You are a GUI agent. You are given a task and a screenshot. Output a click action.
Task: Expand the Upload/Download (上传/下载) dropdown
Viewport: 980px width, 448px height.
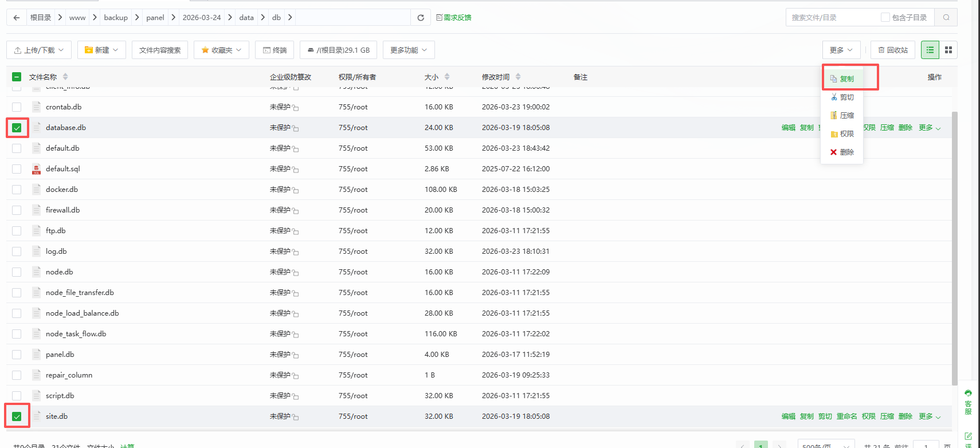point(39,50)
